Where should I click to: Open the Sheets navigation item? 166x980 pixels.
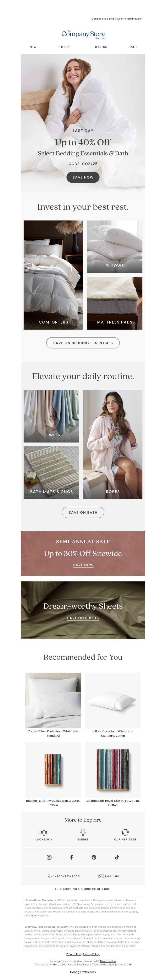pos(64,47)
